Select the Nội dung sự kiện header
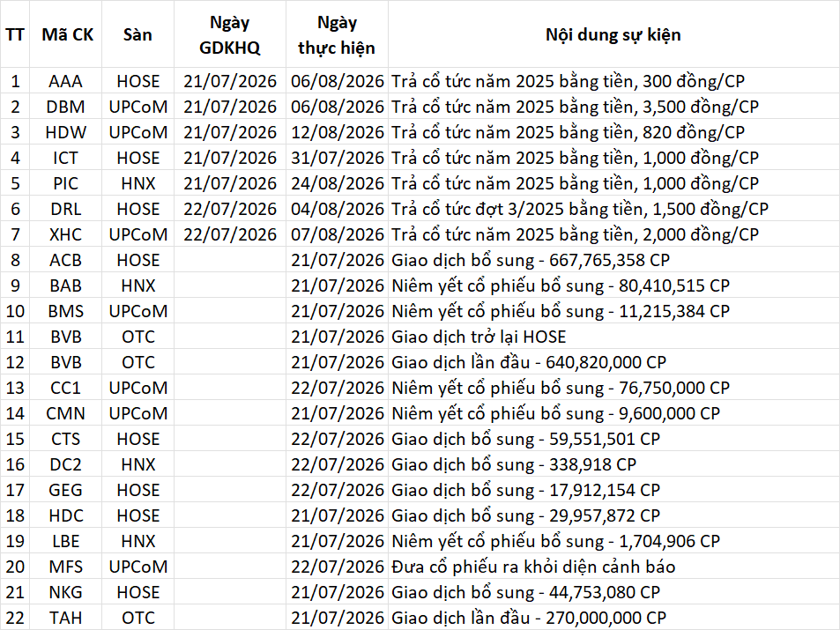Image resolution: width=840 pixels, height=630 pixels. click(x=613, y=34)
